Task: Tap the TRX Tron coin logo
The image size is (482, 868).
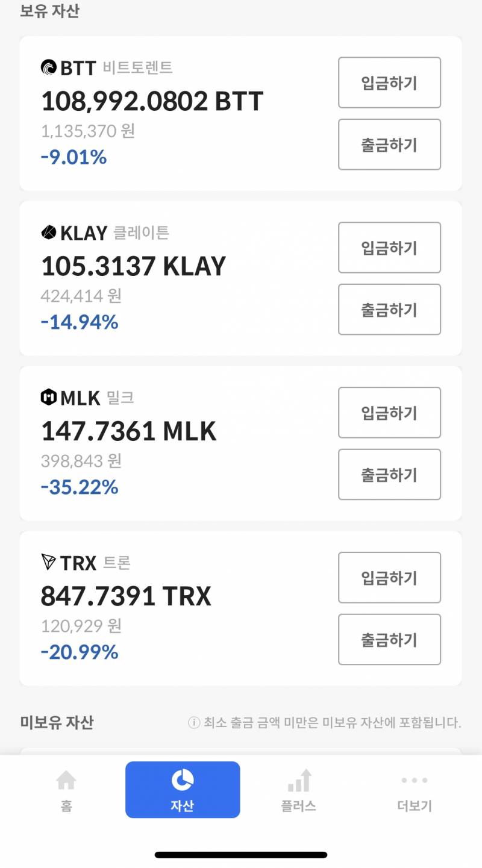Action: click(49, 563)
